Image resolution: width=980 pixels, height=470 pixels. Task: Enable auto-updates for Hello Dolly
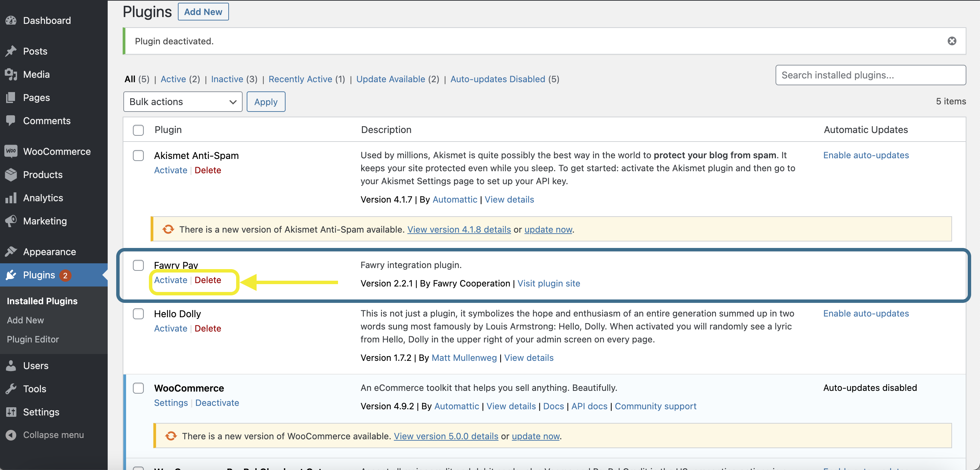(866, 313)
